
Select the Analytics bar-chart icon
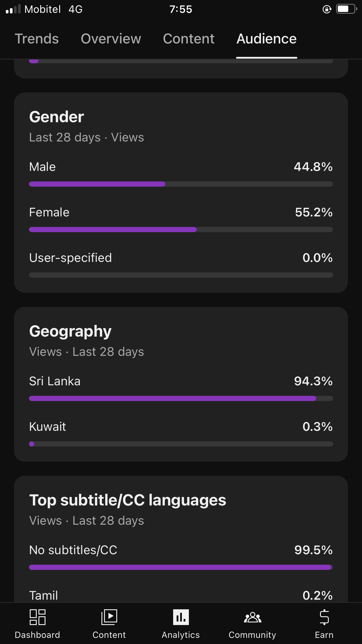[181, 617]
